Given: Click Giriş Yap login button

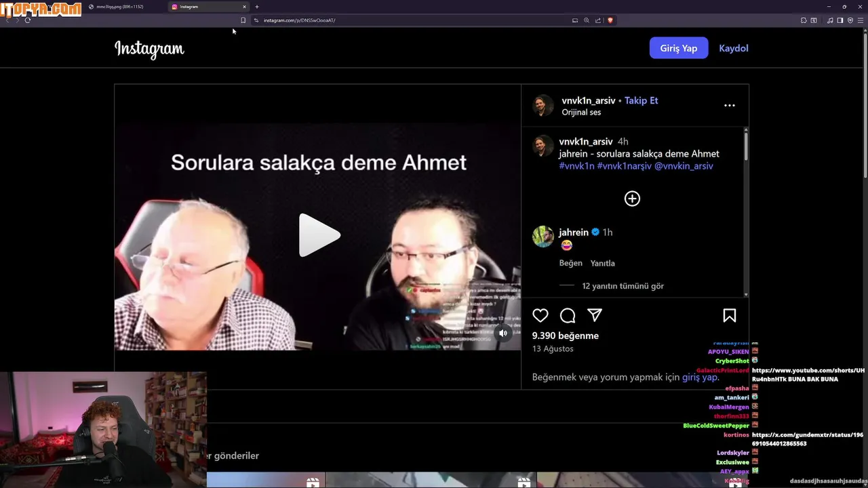Looking at the screenshot, I should coord(679,48).
